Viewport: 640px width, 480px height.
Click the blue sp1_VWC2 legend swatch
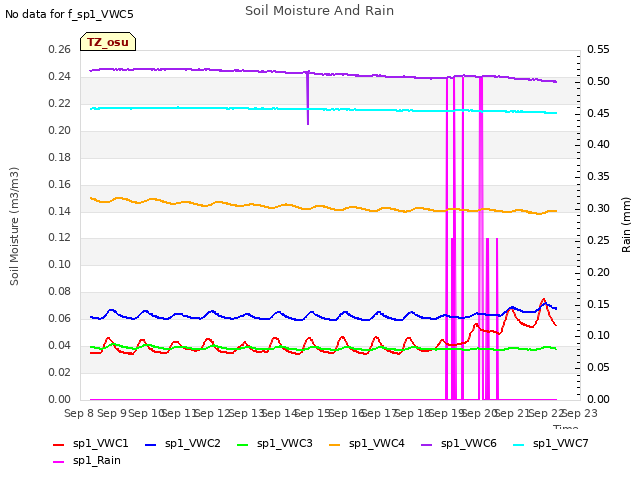151,444
